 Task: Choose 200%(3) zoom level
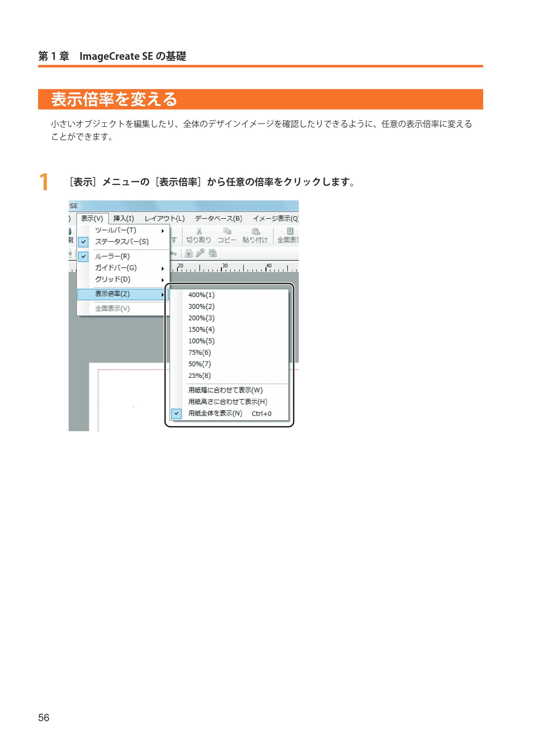(x=229, y=318)
